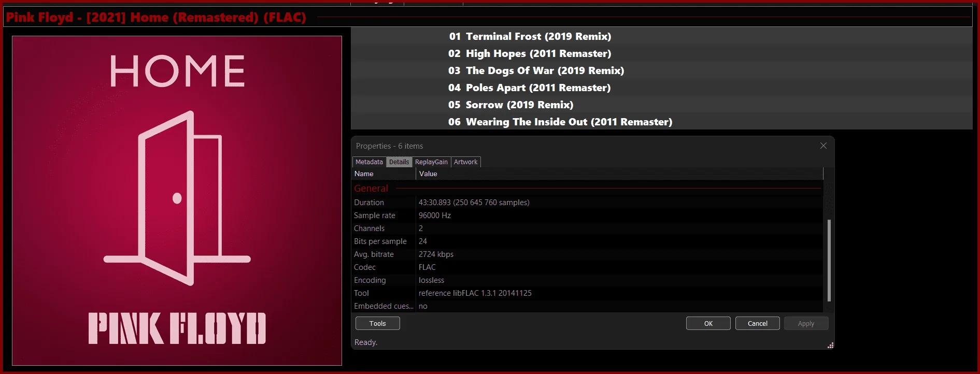
Task: Open the ReplayGain tab
Action: [431, 162]
